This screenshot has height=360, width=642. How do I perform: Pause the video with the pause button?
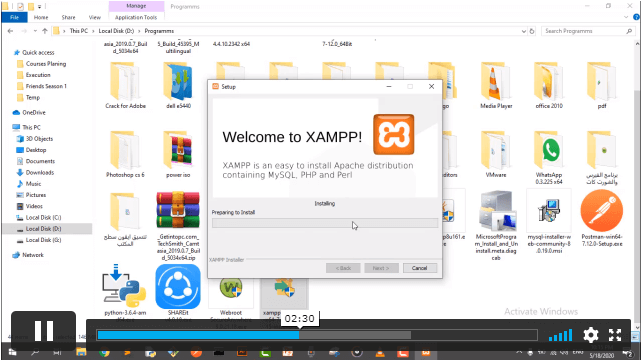43,331
